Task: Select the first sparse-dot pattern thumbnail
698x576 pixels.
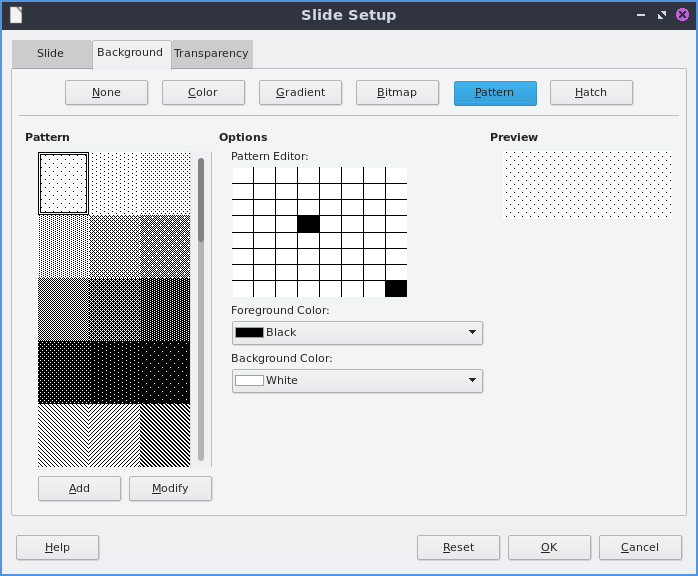Action: coord(64,183)
